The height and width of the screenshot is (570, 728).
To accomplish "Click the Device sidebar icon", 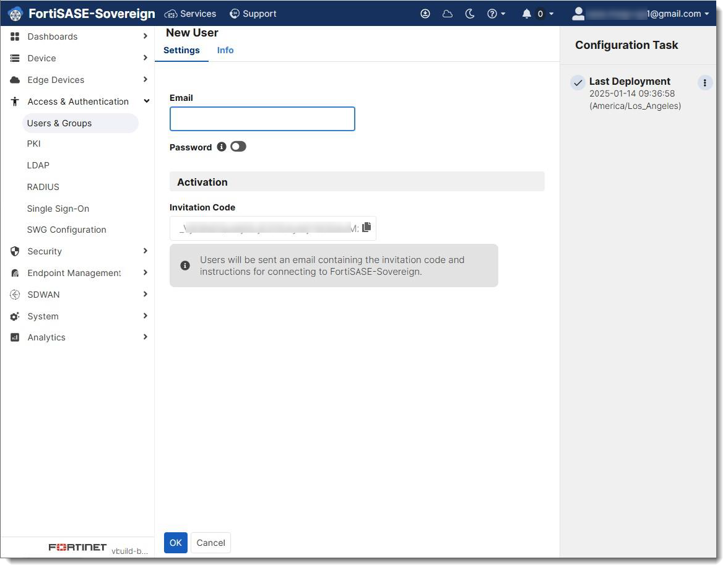I will [x=15, y=58].
